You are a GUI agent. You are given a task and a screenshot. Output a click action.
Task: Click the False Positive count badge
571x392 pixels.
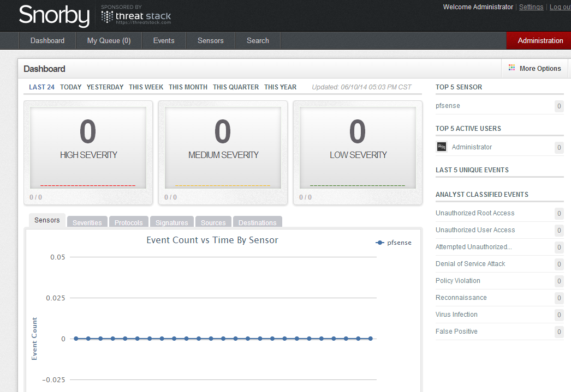pyautogui.click(x=559, y=331)
